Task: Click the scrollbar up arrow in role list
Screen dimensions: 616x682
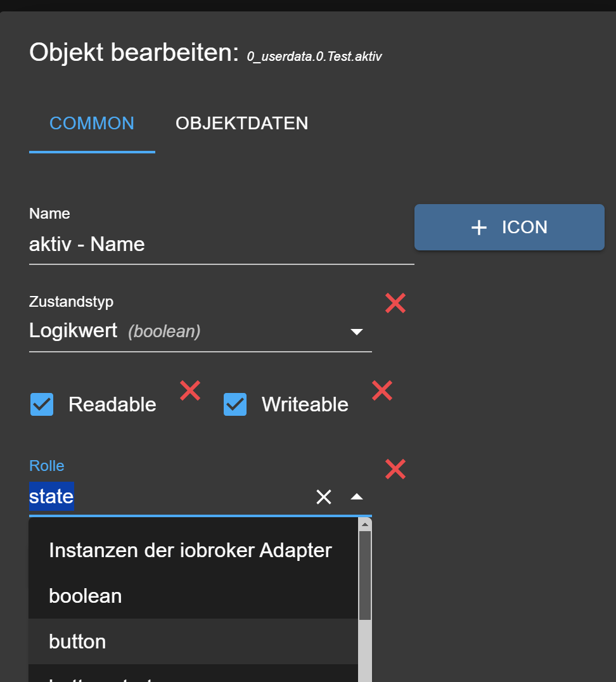Action: click(x=364, y=525)
